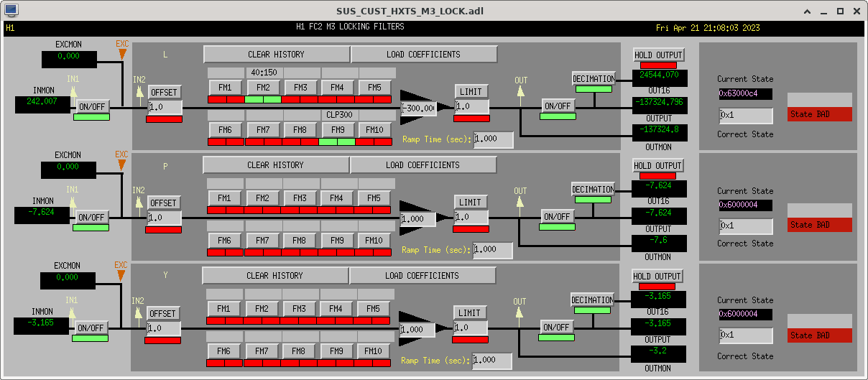Toggle DECIMATION in the Y row

(x=592, y=300)
